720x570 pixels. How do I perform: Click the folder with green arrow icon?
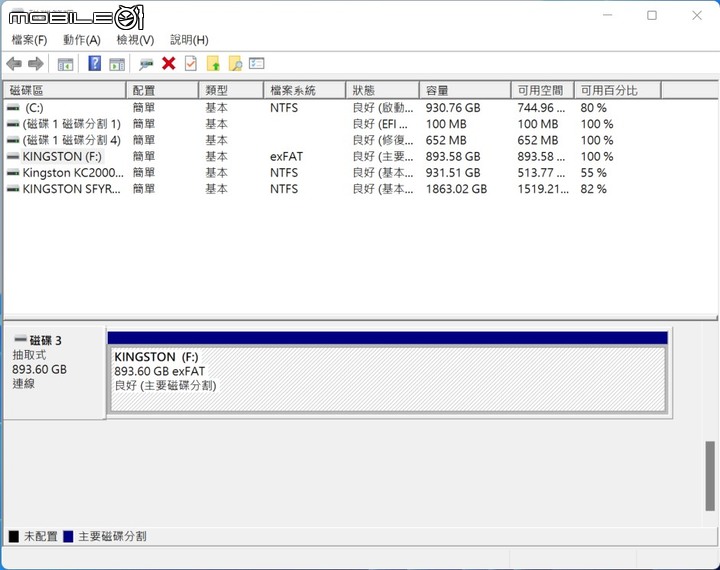coord(213,64)
